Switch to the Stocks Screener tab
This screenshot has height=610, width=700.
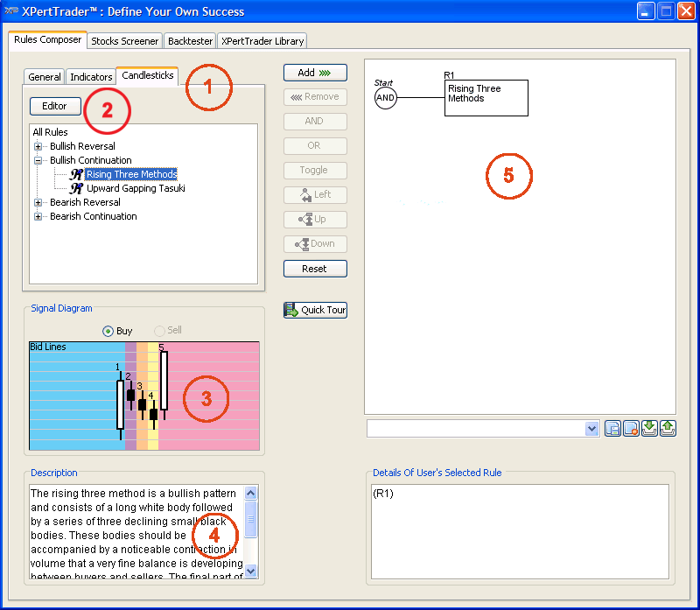click(124, 41)
